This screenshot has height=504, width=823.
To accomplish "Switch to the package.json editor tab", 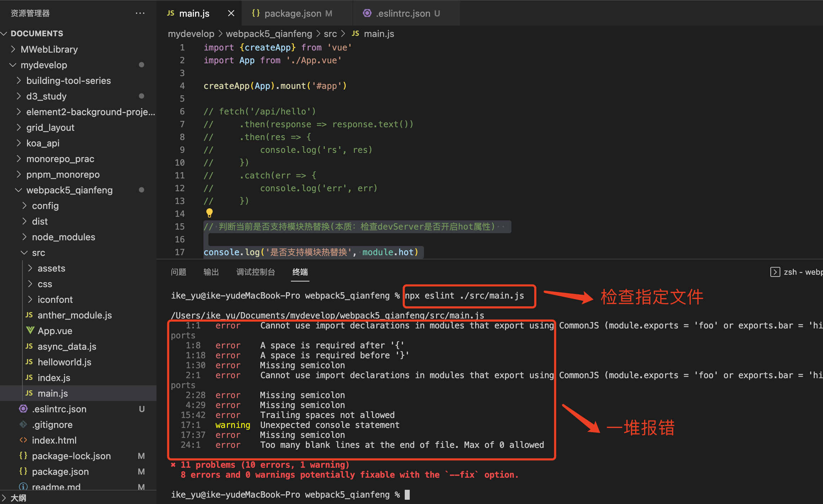I will pyautogui.click(x=292, y=14).
